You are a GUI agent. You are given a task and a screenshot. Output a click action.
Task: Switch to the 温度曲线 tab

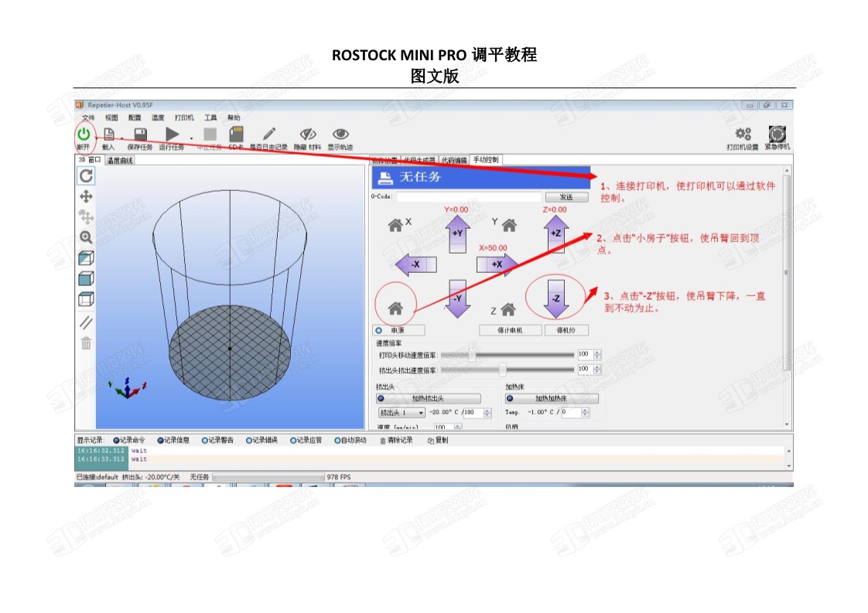click(120, 160)
